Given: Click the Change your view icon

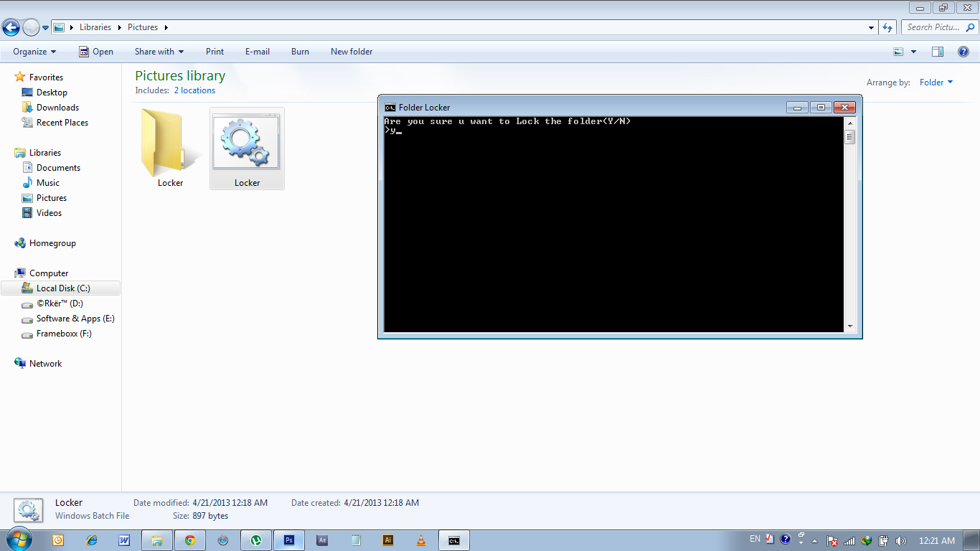Looking at the screenshot, I should [x=898, y=52].
